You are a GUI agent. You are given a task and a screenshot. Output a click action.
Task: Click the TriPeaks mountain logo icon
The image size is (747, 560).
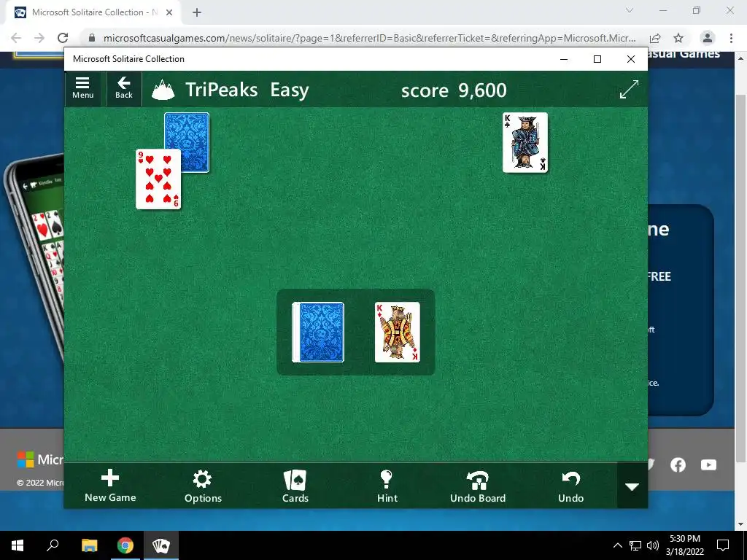pos(163,90)
